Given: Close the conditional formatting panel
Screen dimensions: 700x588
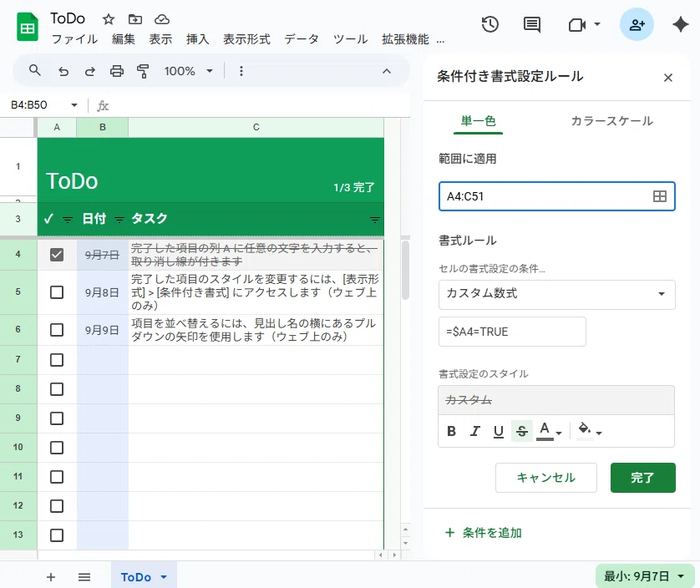Looking at the screenshot, I should [x=668, y=78].
